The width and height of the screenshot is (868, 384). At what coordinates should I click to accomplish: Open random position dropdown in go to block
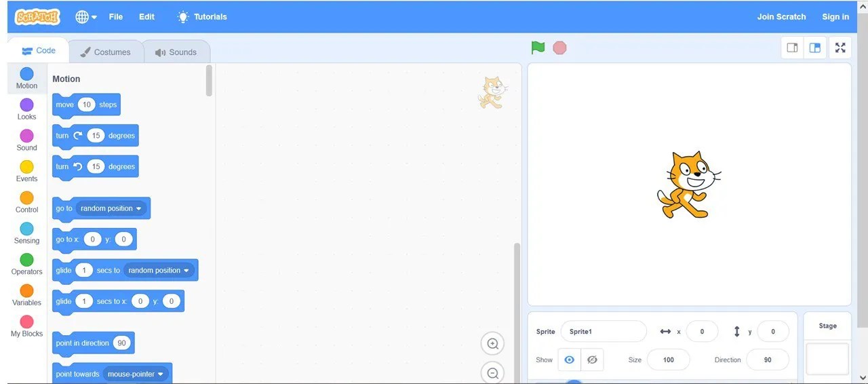(111, 208)
